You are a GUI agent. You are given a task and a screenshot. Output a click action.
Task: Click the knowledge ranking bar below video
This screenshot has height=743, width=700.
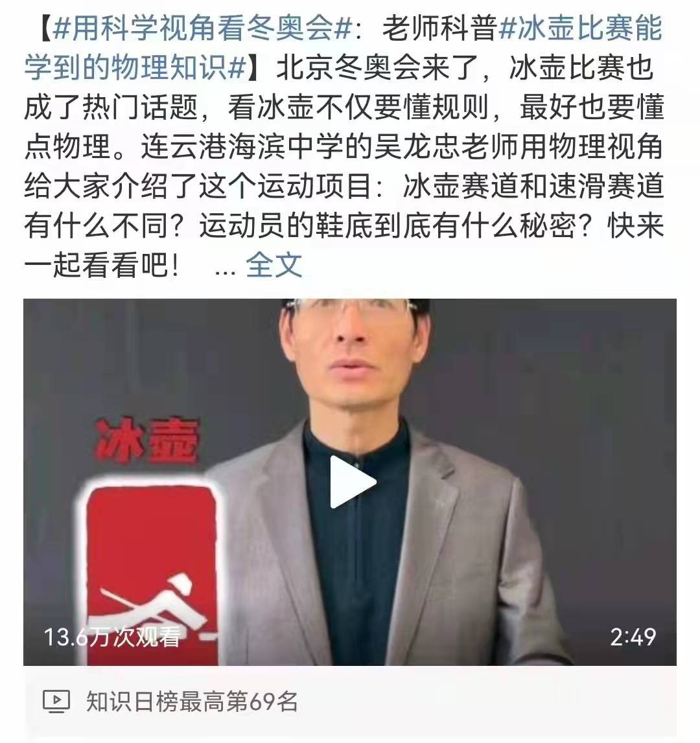click(349, 702)
